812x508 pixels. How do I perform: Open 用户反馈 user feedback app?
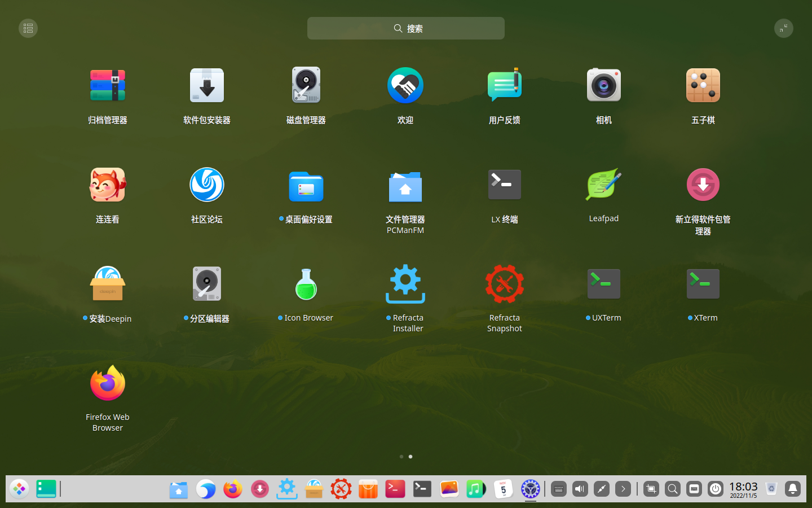point(505,86)
